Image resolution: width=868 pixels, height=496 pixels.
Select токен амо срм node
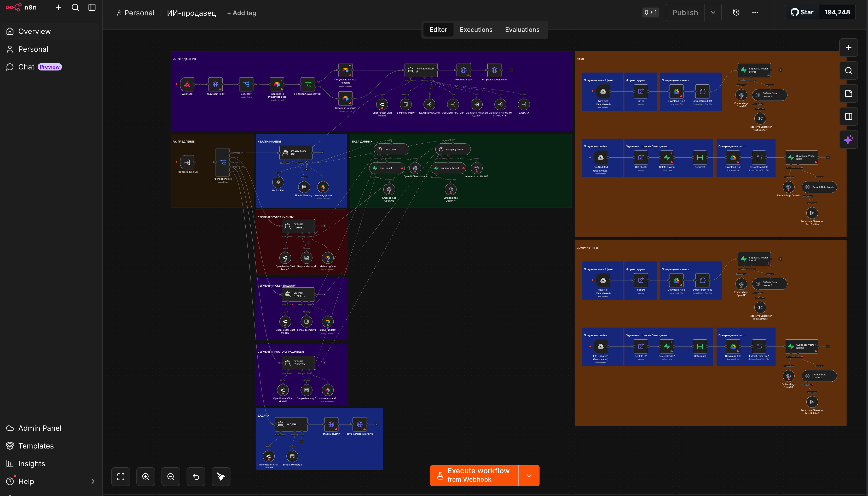[464, 70]
